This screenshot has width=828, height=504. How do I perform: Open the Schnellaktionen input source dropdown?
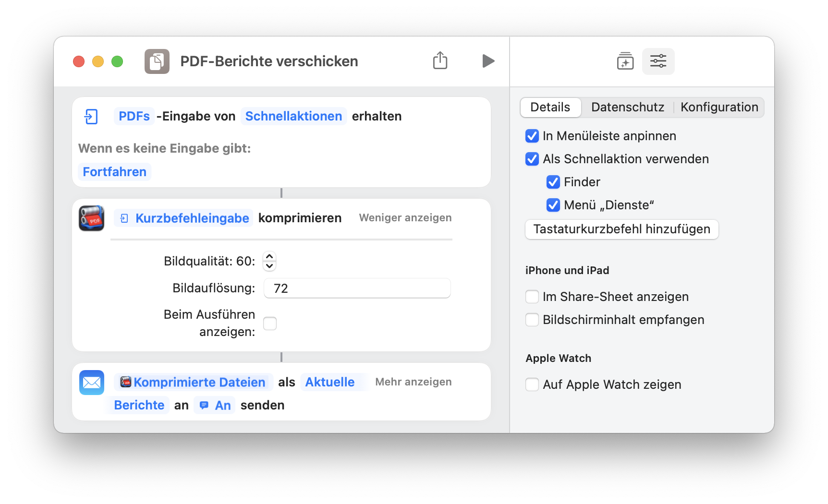point(293,117)
